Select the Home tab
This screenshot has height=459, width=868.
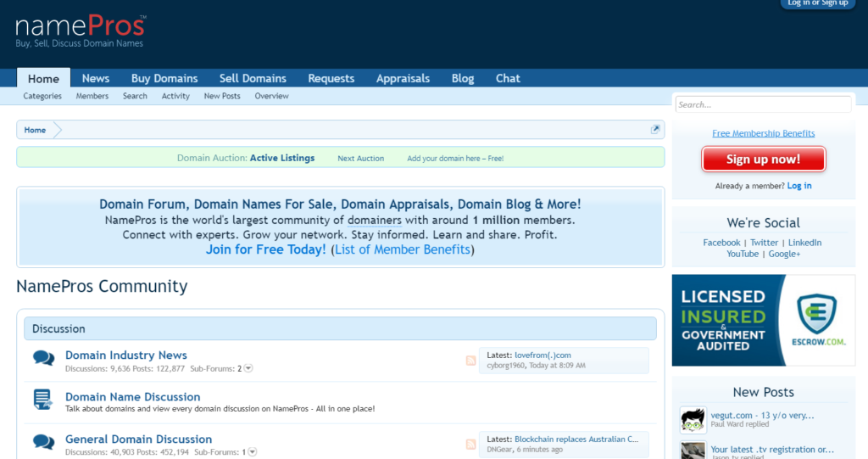pyautogui.click(x=44, y=78)
